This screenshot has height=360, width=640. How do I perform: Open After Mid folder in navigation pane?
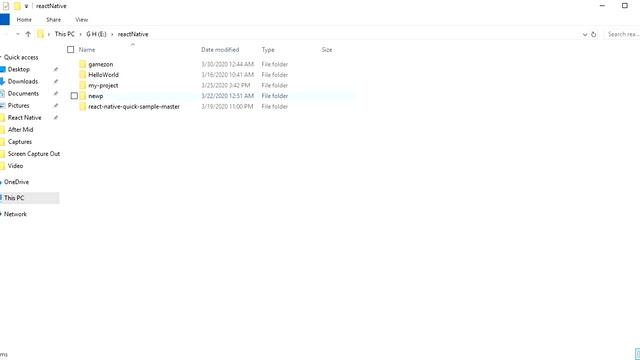click(20, 129)
